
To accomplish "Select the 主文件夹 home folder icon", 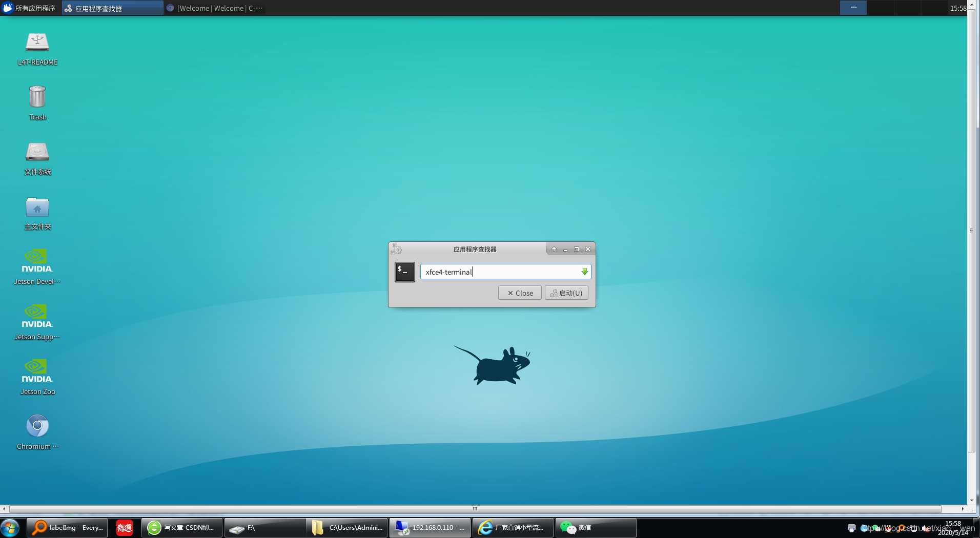I will [37, 214].
